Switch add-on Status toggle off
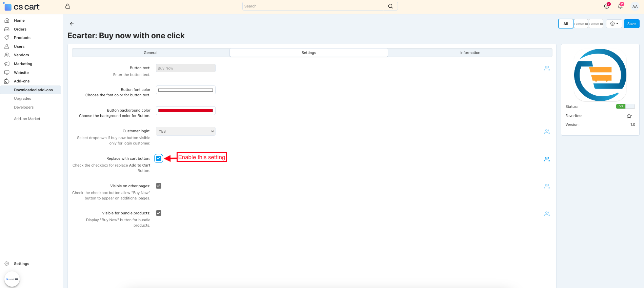This screenshot has width=644, height=288. coord(625,107)
